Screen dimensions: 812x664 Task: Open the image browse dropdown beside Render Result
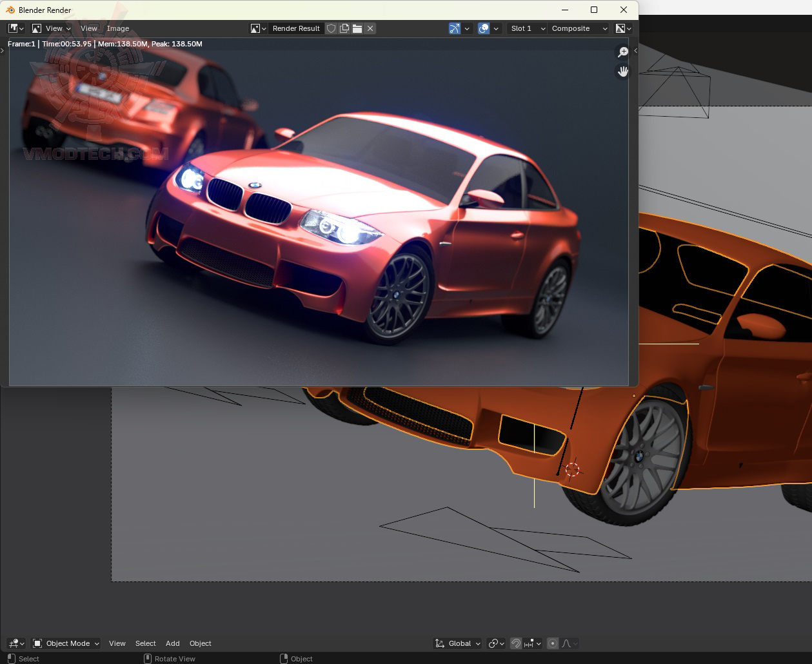click(258, 28)
